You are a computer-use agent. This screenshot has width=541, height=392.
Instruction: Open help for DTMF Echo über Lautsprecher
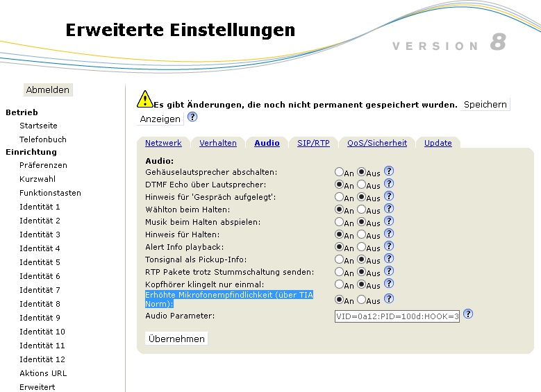[x=389, y=184]
